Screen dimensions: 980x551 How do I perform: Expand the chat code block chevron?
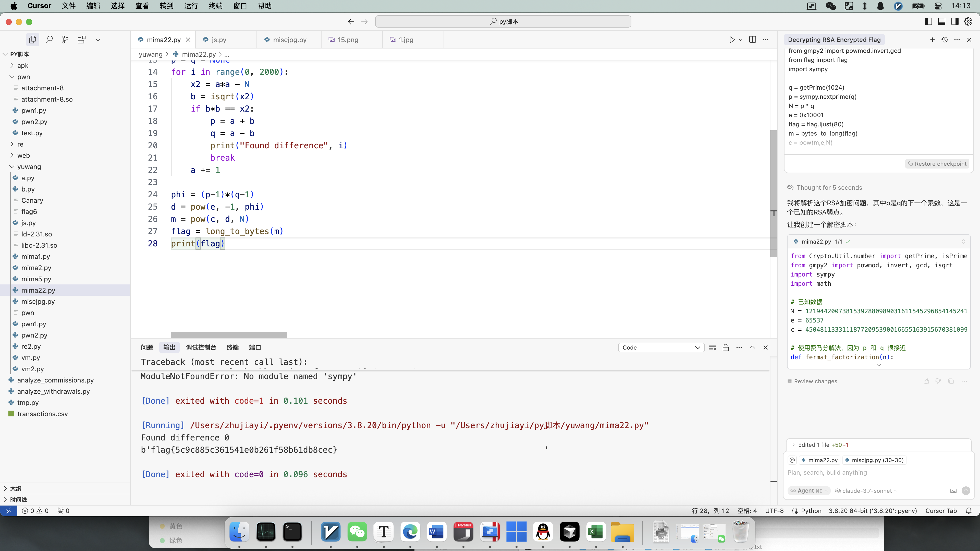879,365
